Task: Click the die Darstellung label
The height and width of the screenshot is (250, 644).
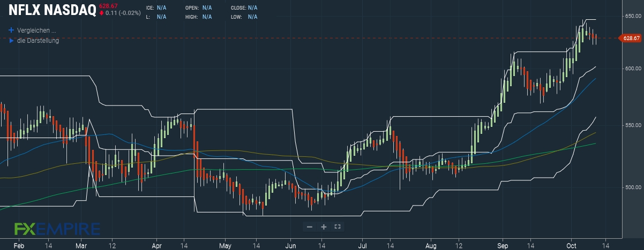Action: tap(38, 40)
